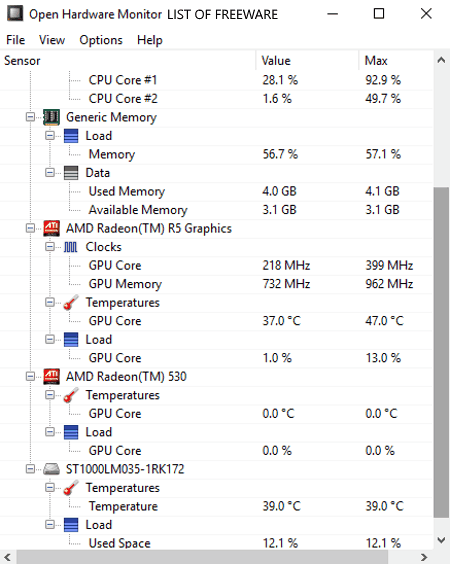Image resolution: width=450 pixels, height=564 pixels.
Task: Click the Value column header
Action: click(307, 60)
